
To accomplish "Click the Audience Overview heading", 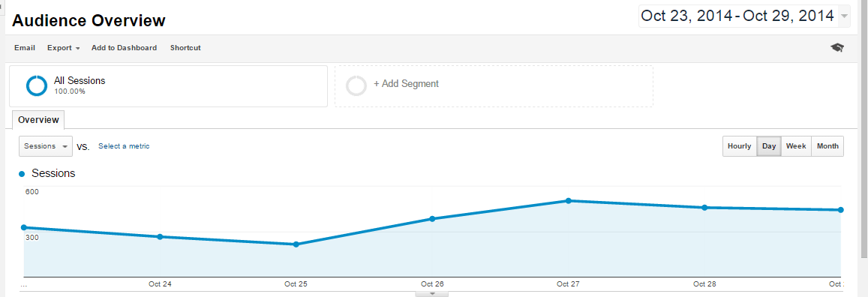I will (89, 21).
